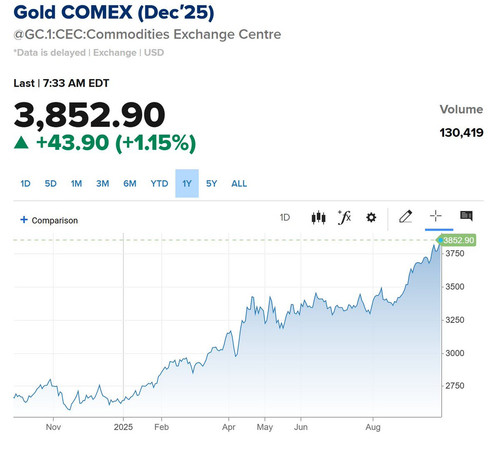Click the 3852.90 current price label

[x=456, y=240]
